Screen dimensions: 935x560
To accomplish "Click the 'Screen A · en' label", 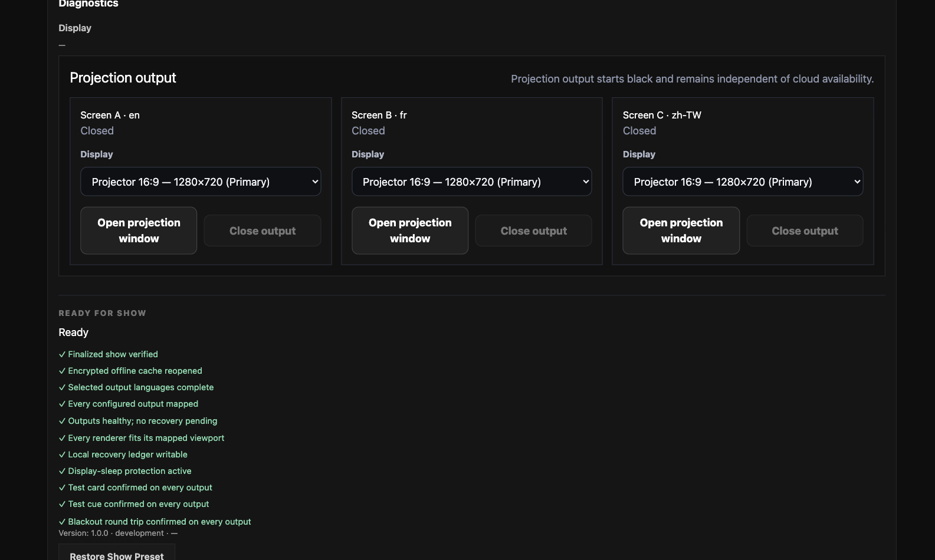I will [x=110, y=115].
